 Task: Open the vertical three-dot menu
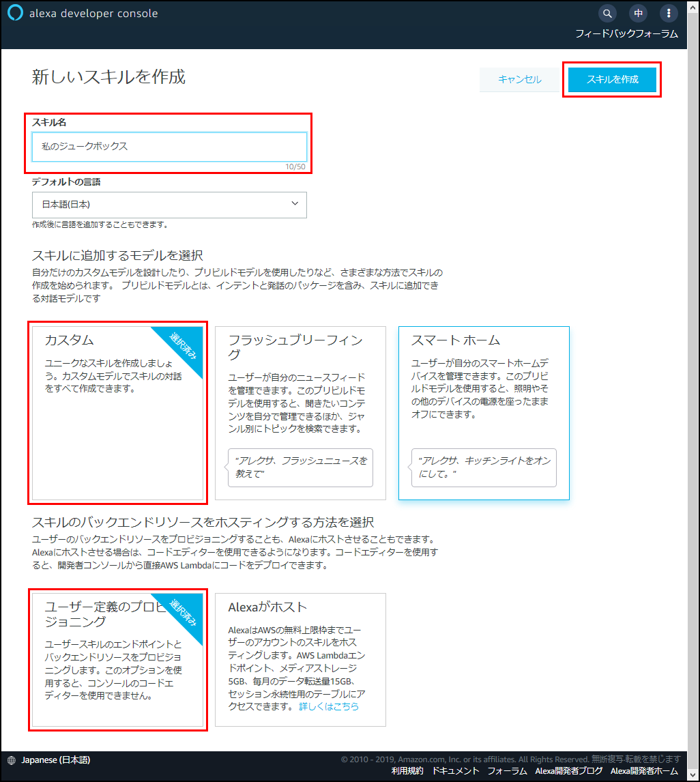[x=669, y=13]
